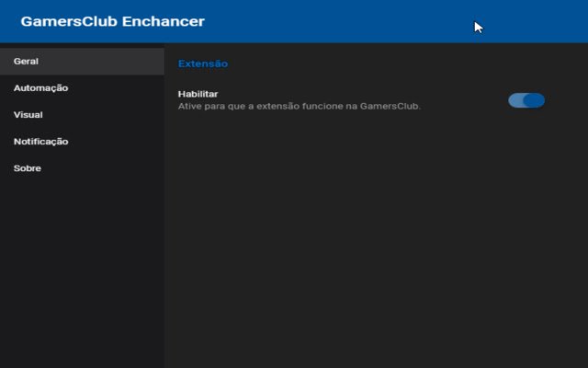The height and width of the screenshot is (368, 588).
Task: Click the 'Ative para que a extensão funcione' description
Action: pos(300,107)
